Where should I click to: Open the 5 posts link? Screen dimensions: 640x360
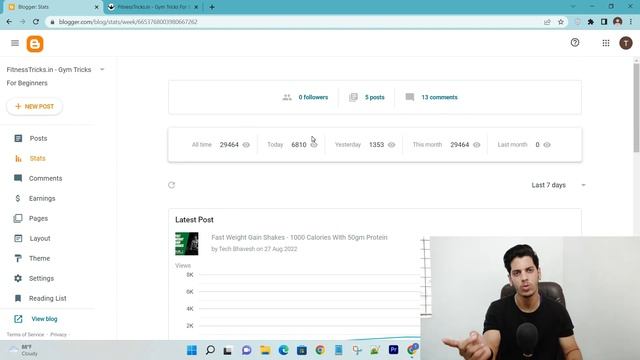(375, 97)
